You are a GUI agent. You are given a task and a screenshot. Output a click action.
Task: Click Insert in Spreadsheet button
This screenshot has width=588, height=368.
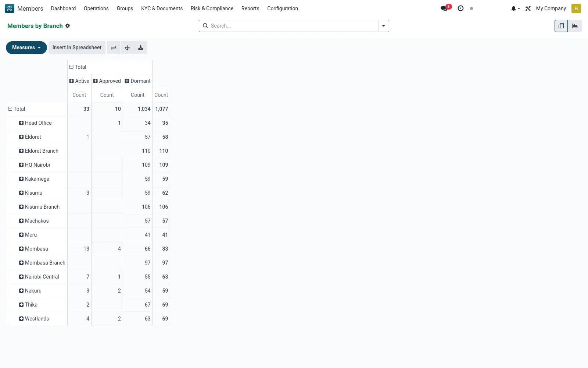(77, 48)
